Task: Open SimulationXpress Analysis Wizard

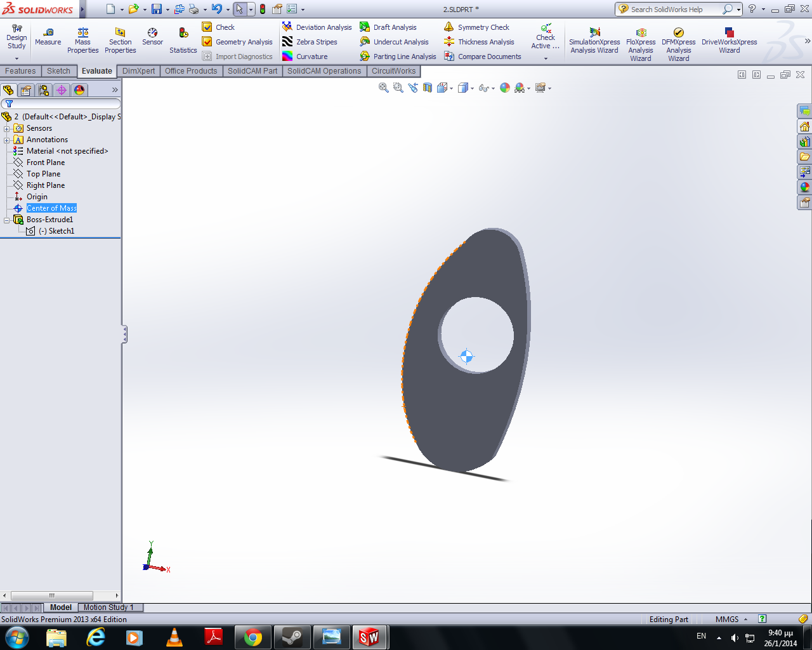Action: [x=594, y=41]
